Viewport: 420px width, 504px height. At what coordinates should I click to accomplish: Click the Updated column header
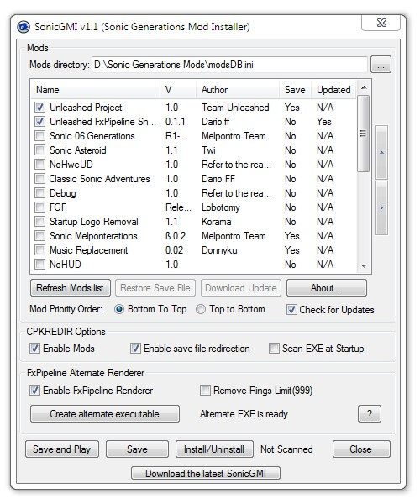tap(333, 90)
